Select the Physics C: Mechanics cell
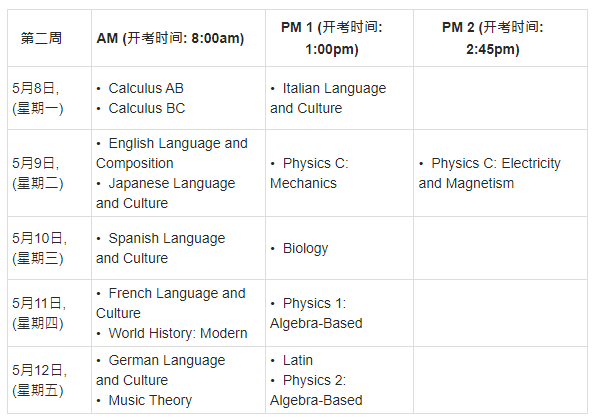The image size is (592, 420). coord(309,173)
